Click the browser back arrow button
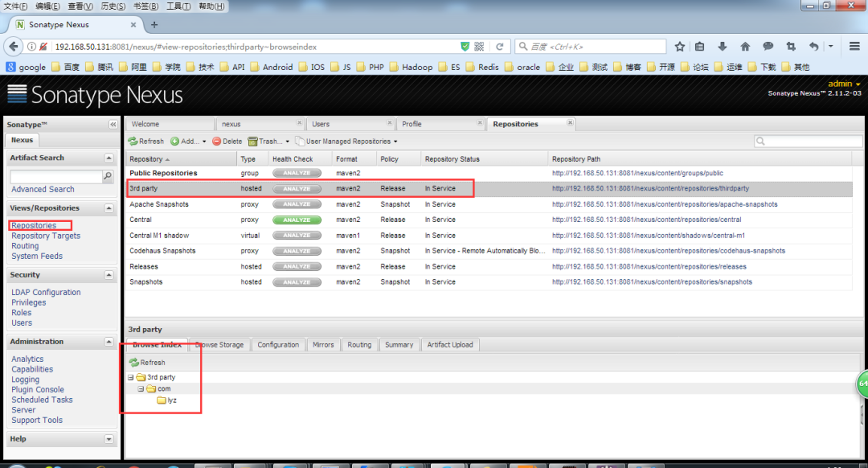Image resolution: width=868 pixels, height=468 pixels. [x=13, y=46]
